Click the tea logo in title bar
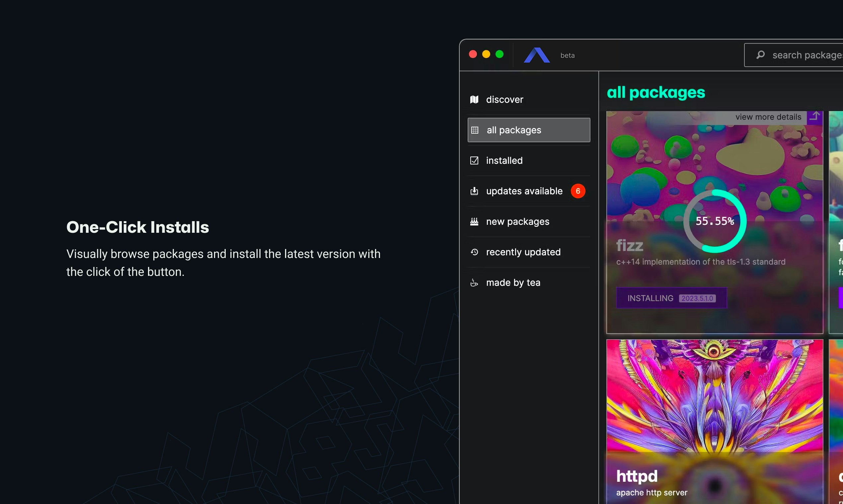Screen dimensions: 843x504 (x=536, y=55)
